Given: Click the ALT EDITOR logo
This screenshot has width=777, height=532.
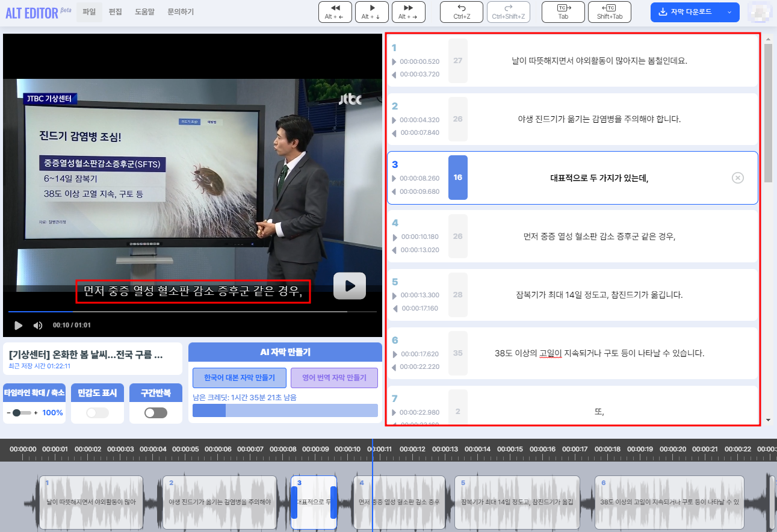Looking at the screenshot, I should click(x=39, y=13).
